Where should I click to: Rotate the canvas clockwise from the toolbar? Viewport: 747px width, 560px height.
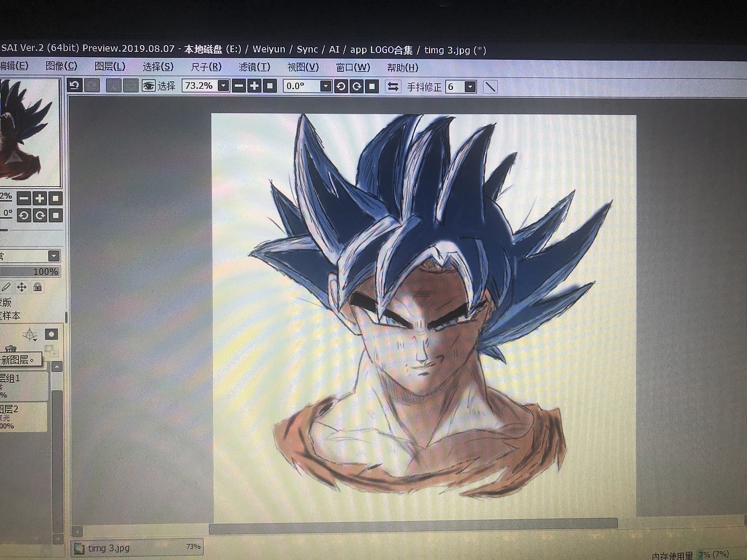pos(356,86)
